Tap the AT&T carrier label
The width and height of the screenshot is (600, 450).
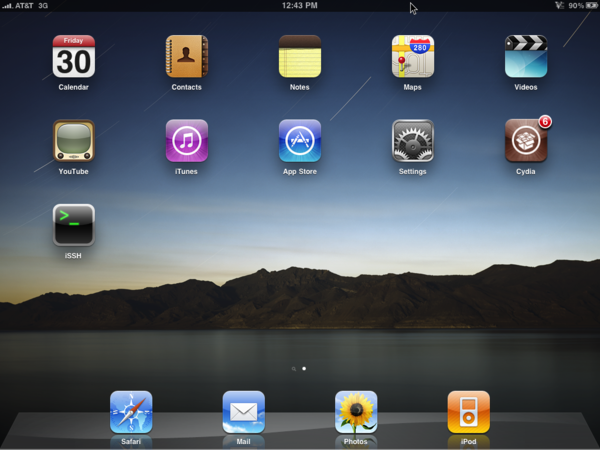pos(24,5)
